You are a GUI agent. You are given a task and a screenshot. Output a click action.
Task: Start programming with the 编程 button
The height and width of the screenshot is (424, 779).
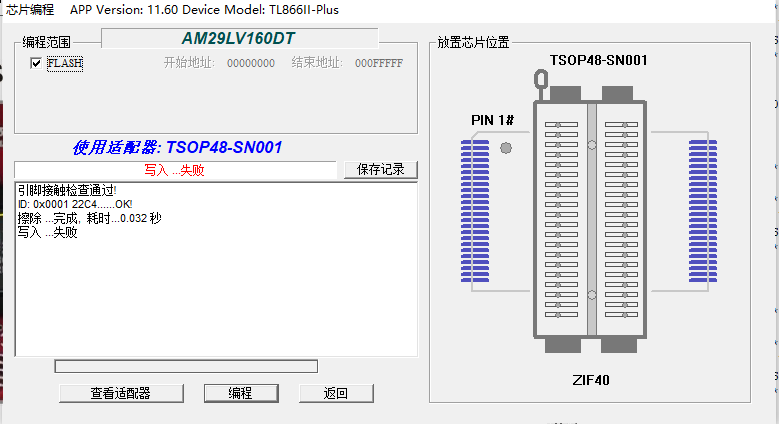[x=240, y=393]
